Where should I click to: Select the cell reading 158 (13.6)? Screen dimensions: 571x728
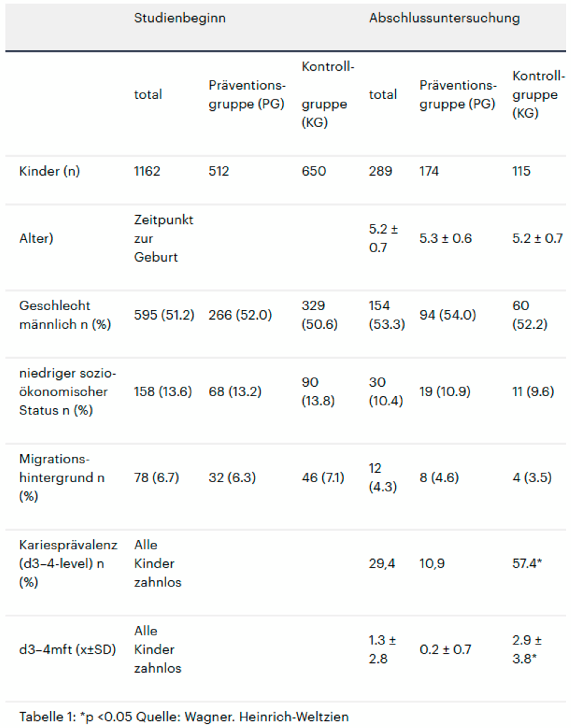coord(163,392)
